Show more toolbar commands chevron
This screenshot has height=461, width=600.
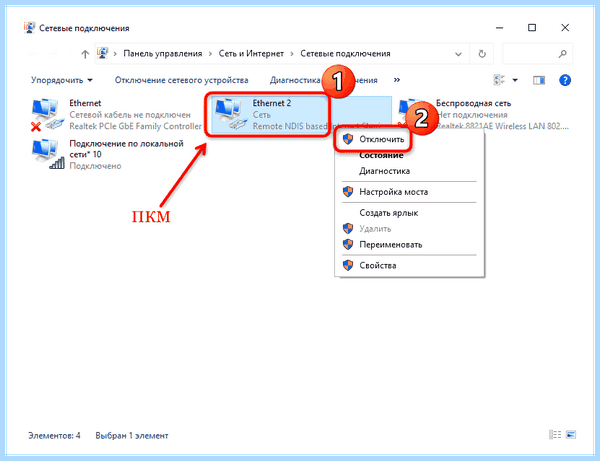[397, 80]
